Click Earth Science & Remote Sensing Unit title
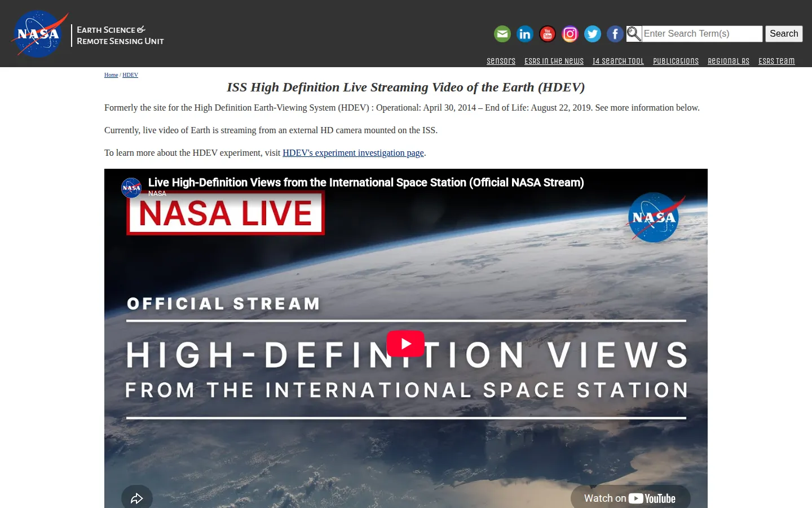The width and height of the screenshot is (812, 508). pos(120,35)
